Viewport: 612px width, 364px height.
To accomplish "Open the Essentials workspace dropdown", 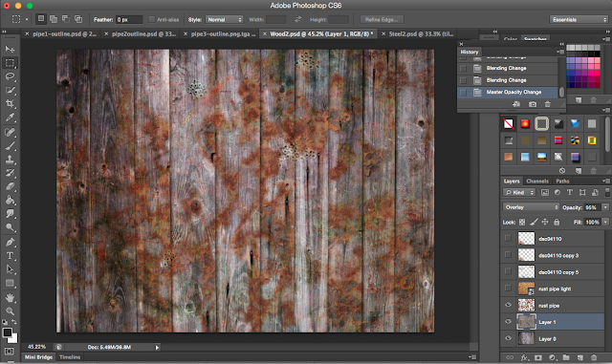I will point(579,19).
